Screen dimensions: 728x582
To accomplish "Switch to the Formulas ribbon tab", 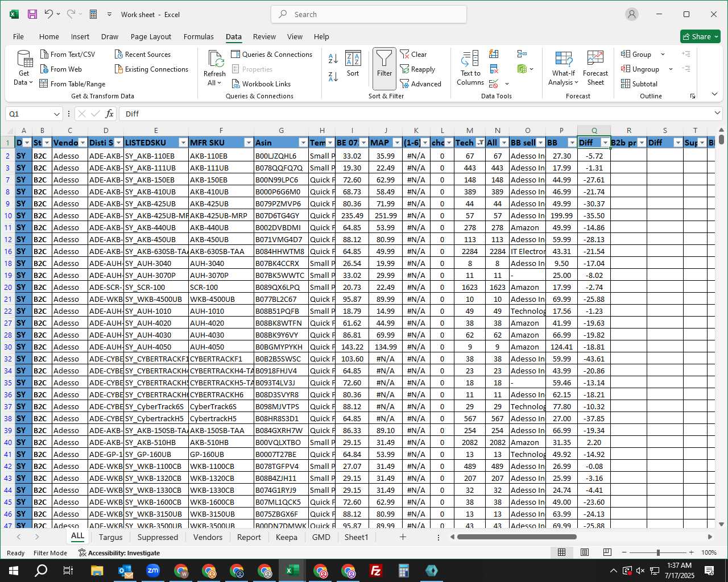I will pyautogui.click(x=198, y=36).
